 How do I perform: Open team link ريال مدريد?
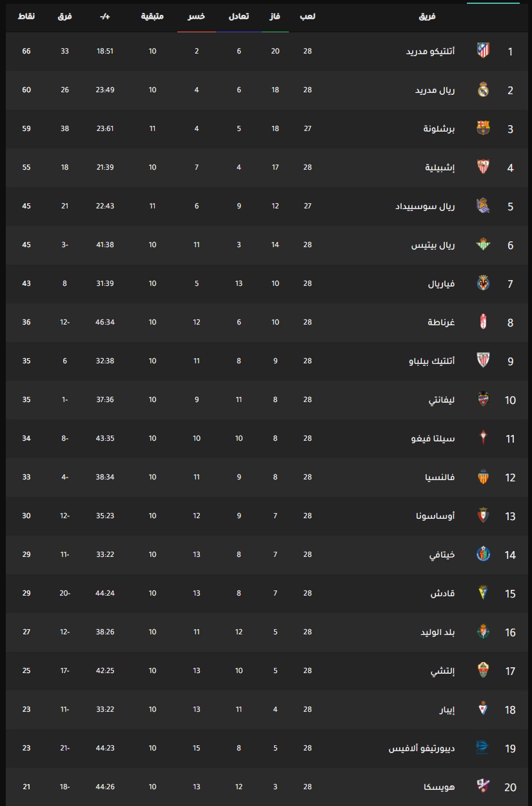click(x=435, y=90)
